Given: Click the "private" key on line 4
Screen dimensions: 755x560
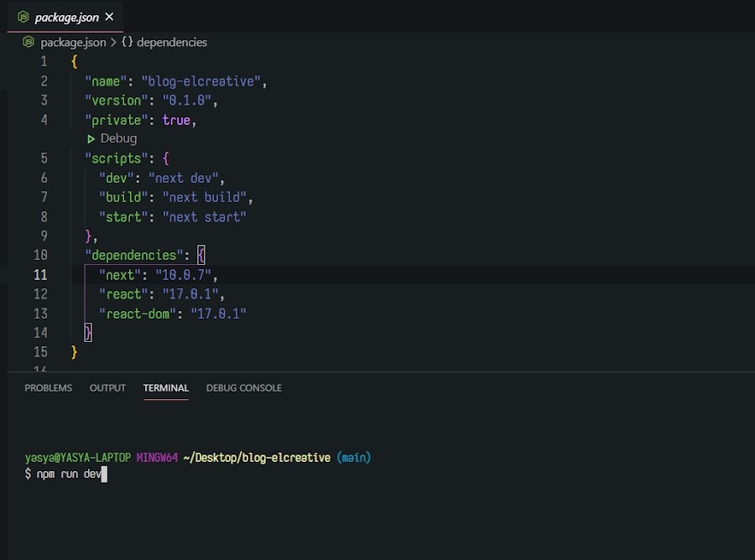Looking at the screenshot, I should [x=116, y=120].
